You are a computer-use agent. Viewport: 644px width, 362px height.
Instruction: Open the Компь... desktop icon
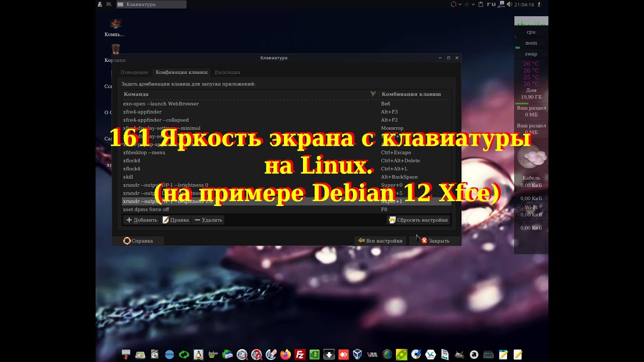[x=115, y=28]
